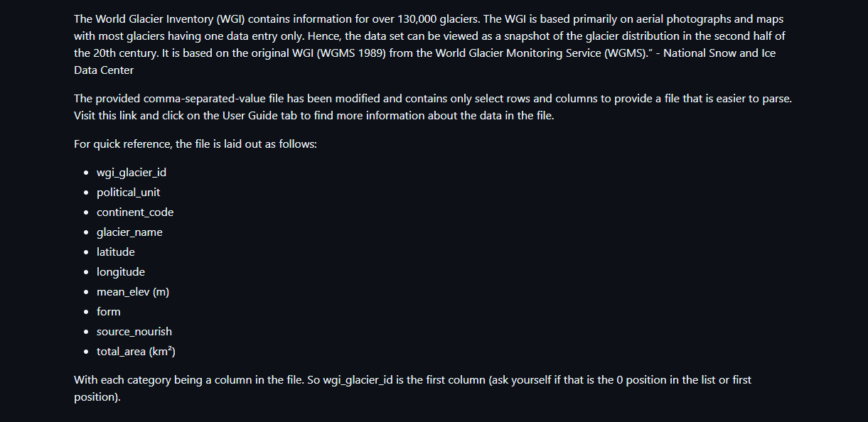This screenshot has width=868, height=422.
Task: Select the mean_elev (m) bullet entry
Action: (x=133, y=292)
